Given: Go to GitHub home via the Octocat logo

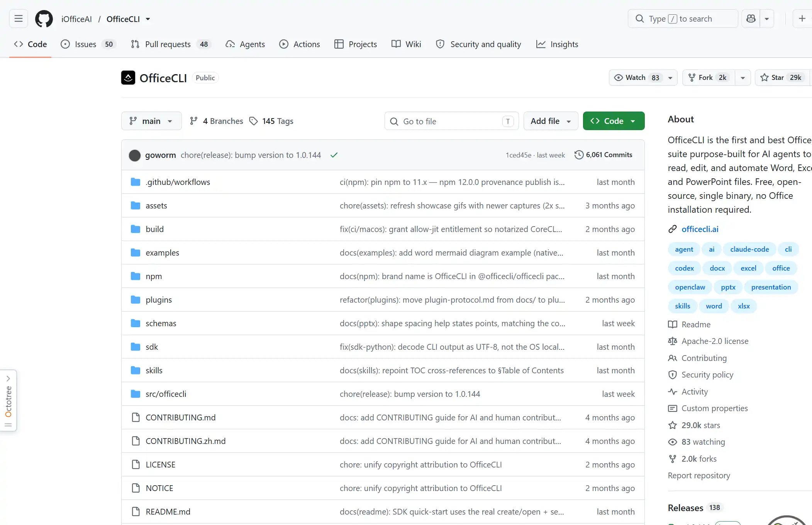Looking at the screenshot, I should 44,19.
